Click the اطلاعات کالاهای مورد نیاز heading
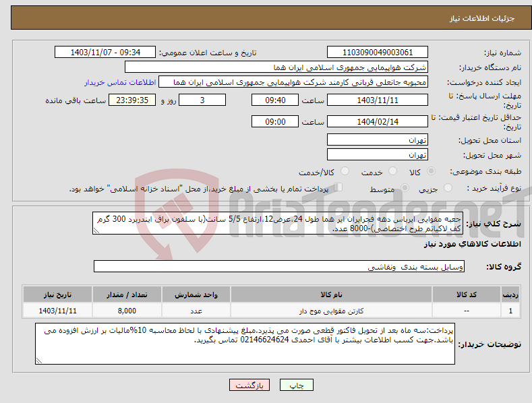The image size is (532, 403). tap(472, 244)
